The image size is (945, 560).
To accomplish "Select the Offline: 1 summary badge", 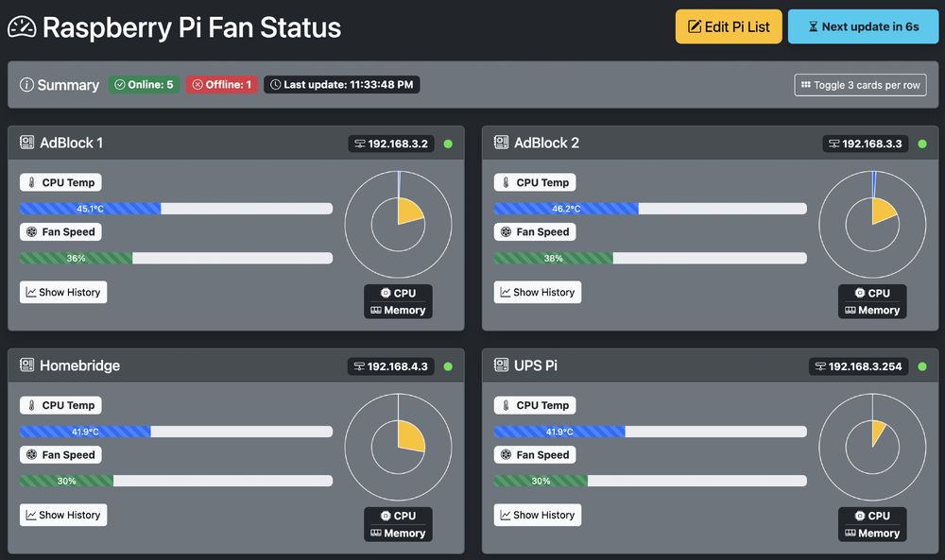I will (x=222, y=85).
